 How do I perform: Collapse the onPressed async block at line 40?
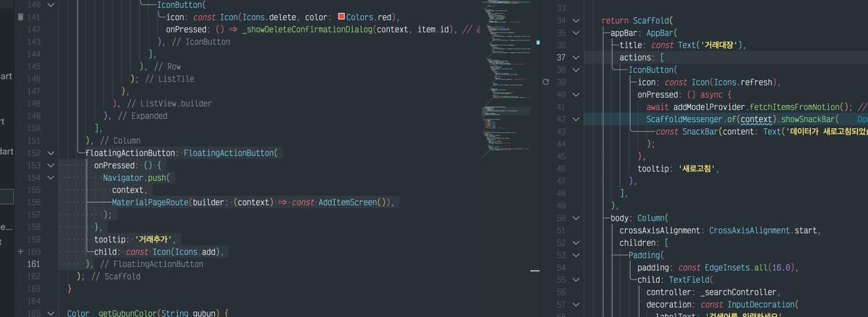[576, 94]
